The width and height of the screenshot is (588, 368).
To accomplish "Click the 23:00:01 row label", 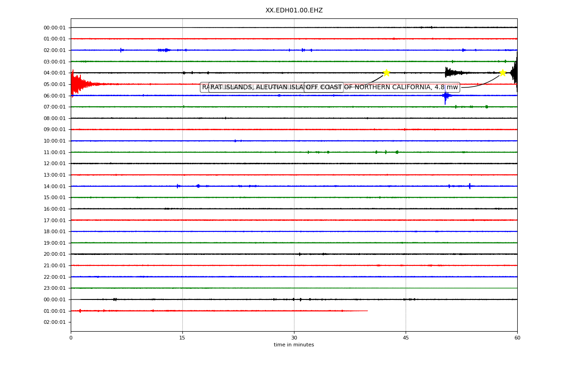I will click(x=55, y=288).
